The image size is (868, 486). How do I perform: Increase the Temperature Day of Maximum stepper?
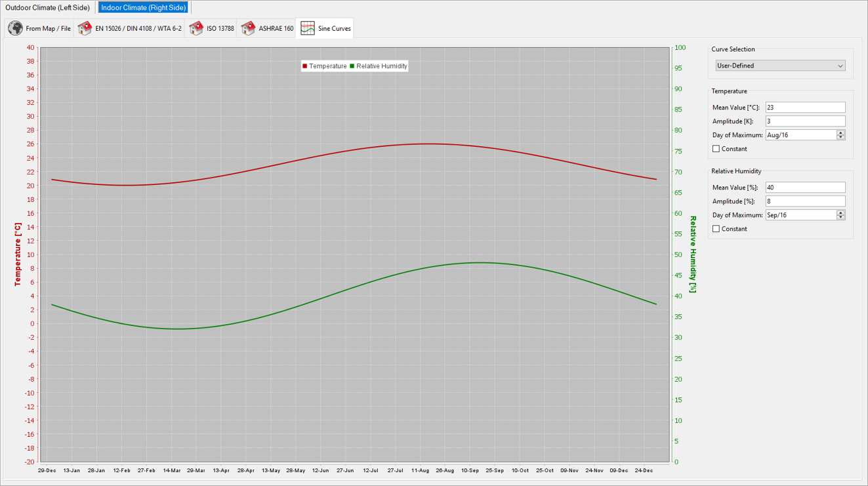click(x=841, y=132)
